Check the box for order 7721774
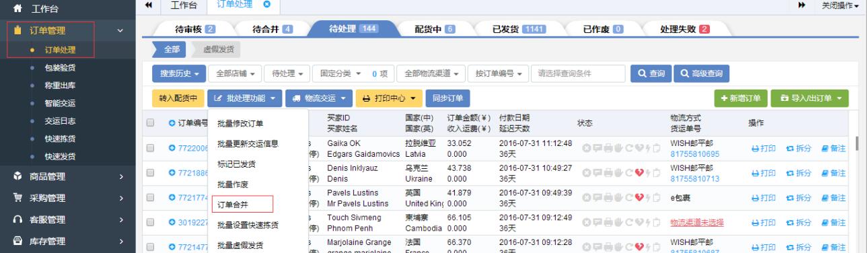 click(x=149, y=197)
